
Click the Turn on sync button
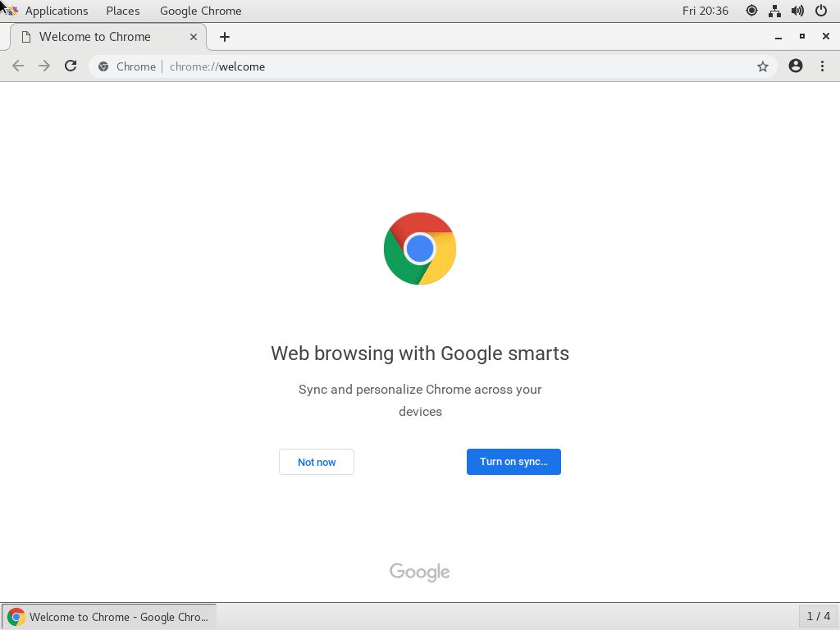click(514, 462)
